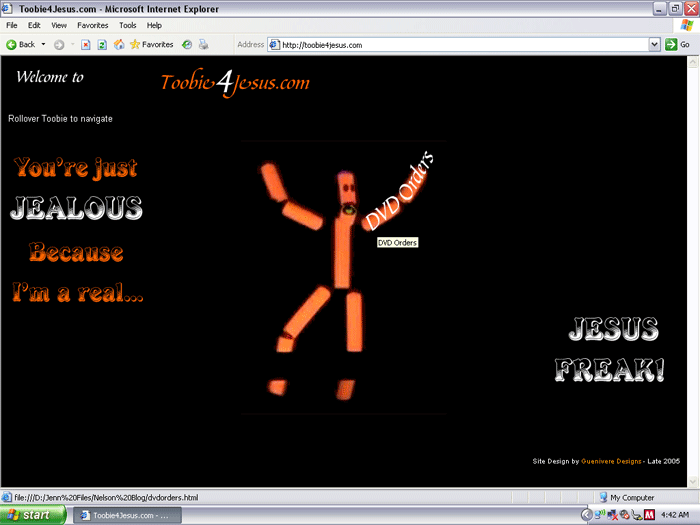
Task: Minimize the Internet Explorer window
Action: pos(660,8)
